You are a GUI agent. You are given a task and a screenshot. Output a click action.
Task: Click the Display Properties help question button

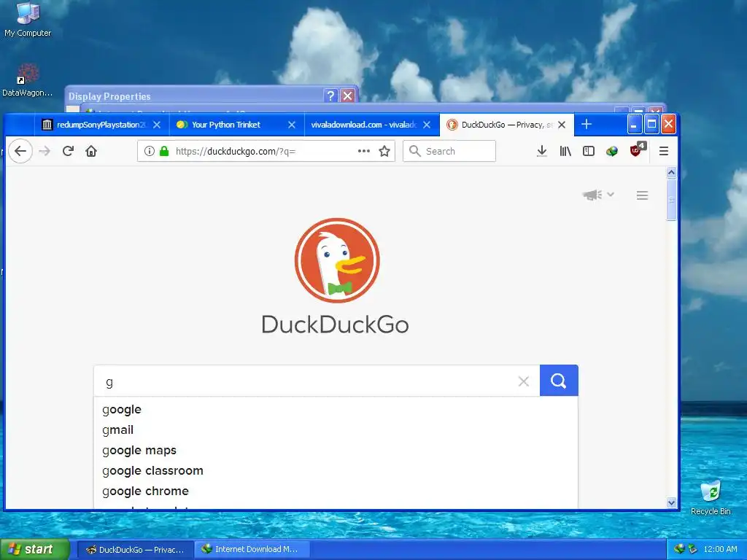(x=330, y=96)
